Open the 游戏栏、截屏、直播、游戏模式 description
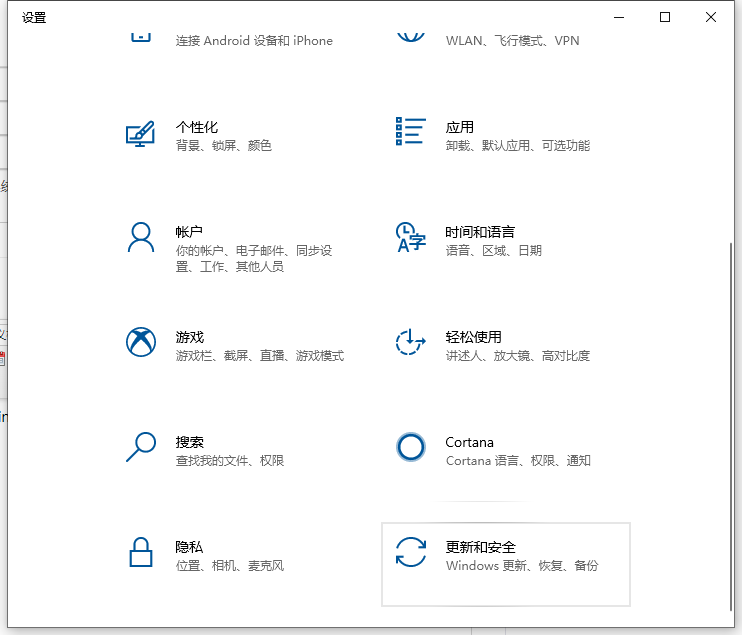 259,356
